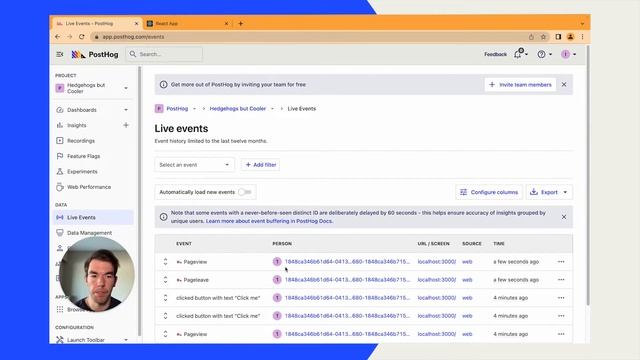Expand the first Pageview event row
This screenshot has width=640, height=360.
(165, 262)
